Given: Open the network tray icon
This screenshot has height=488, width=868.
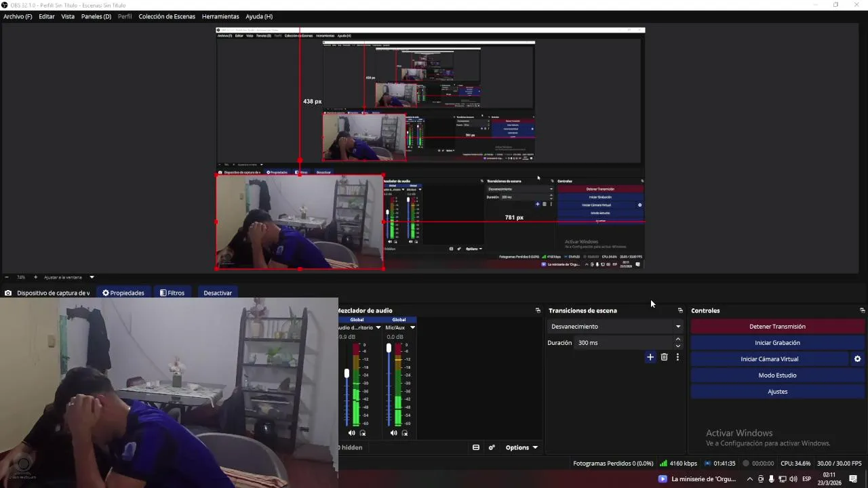Looking at the screenshot, I should [x=783, y=479].
